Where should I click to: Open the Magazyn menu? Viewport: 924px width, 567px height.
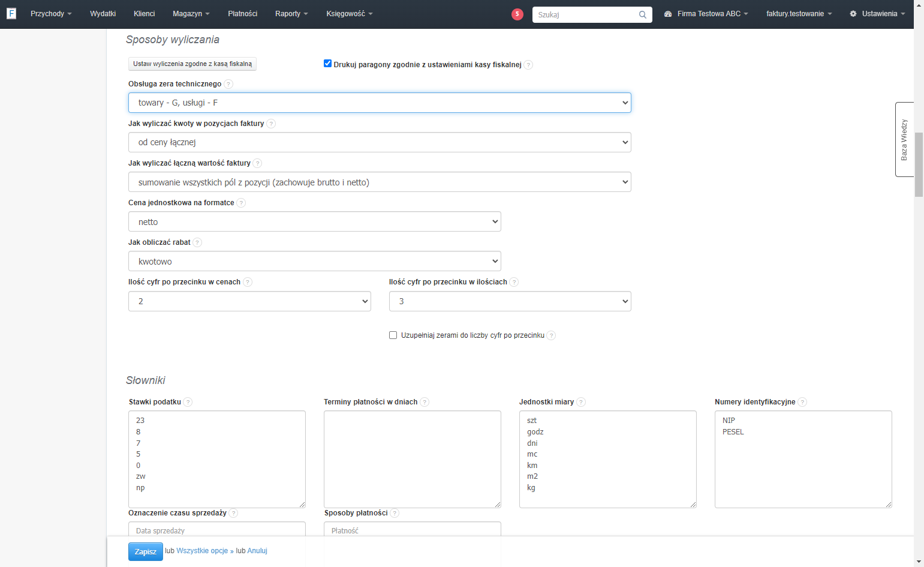pos(191,14)
